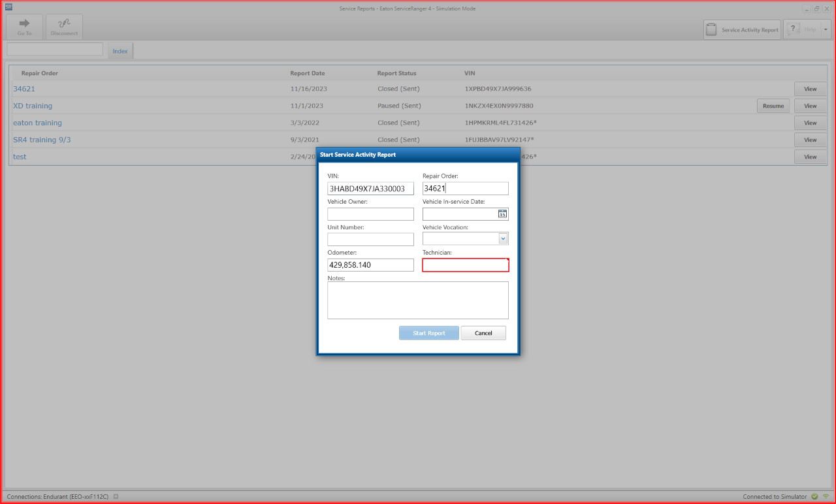Cancel the Start Service Activity Report dialog
Image resolution: width=836 pixels, height=504 pixels.
pos(483,333)
